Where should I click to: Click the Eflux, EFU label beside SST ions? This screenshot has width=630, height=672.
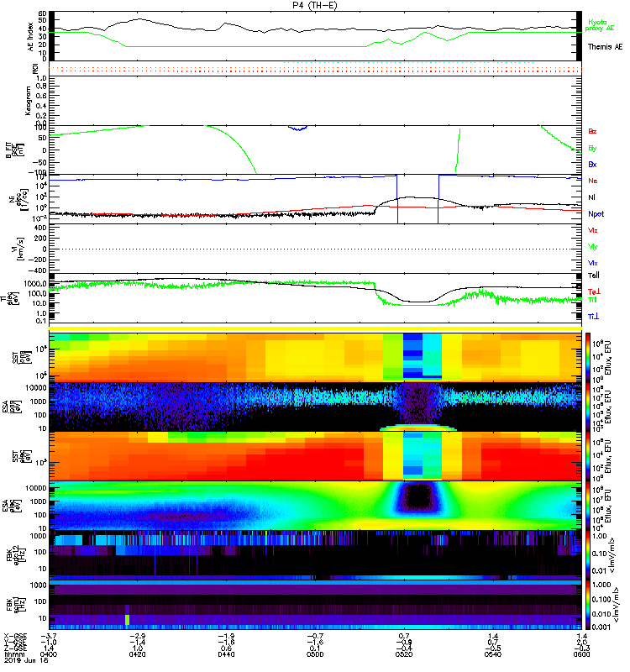[x=607, y=358]
